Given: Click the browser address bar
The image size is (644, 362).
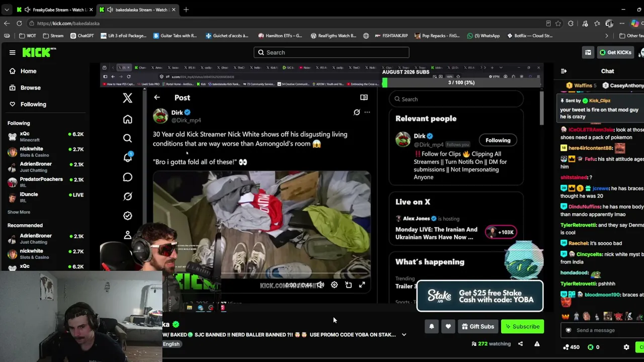Looking at the screenshot, I should 287,23.
